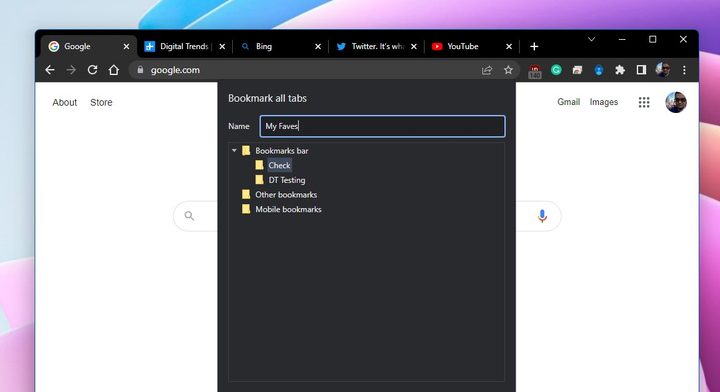Close the Twitter tab
This screenshot has width=720, height=392.
414,46
